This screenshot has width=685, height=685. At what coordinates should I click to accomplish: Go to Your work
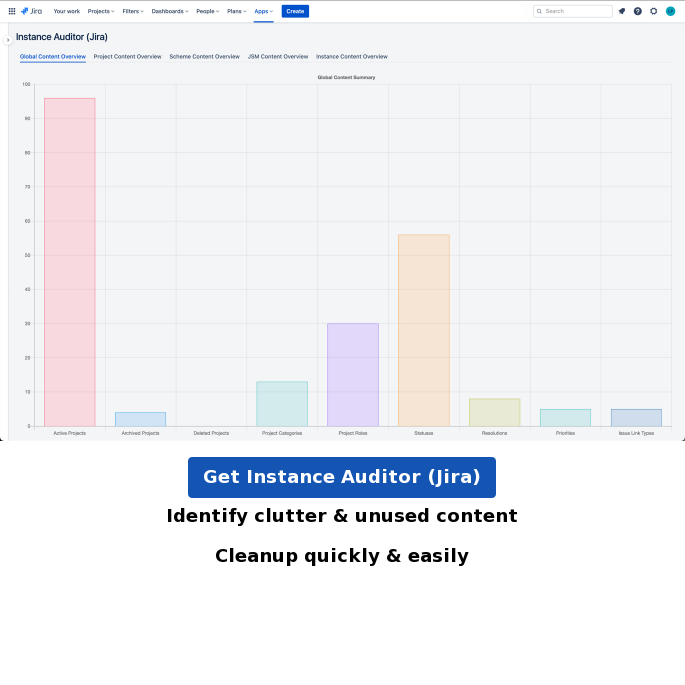tap(67, 11)
